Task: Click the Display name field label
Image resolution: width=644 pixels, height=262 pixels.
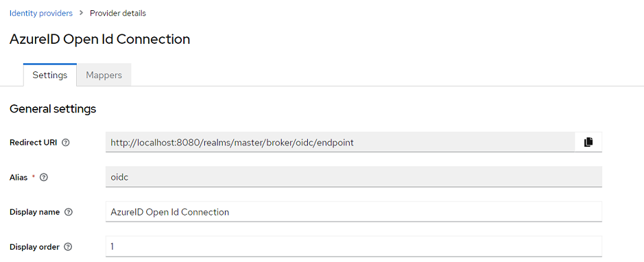Action: 34,213
